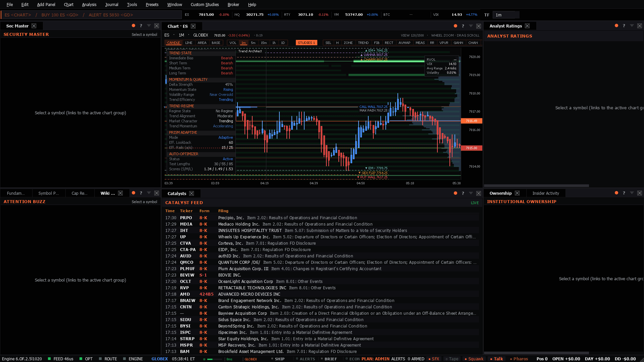Click the BRIEF button in status bar
The height and width of the screenshot is (362, 644).
click(328, 359)
